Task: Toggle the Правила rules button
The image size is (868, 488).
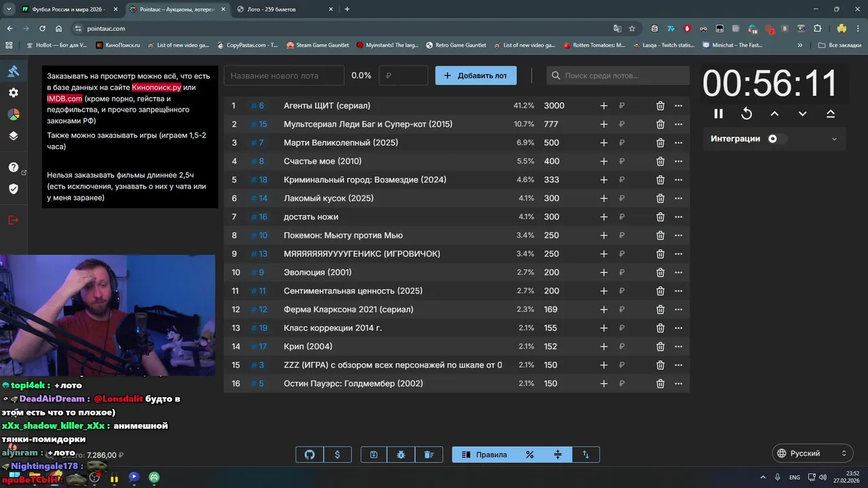Action: click(x=484, y=455)
